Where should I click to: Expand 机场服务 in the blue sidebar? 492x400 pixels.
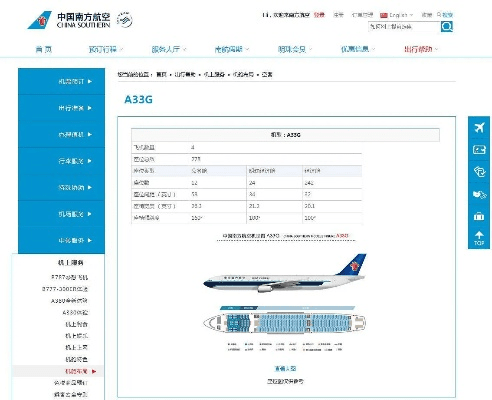[61, 214]
